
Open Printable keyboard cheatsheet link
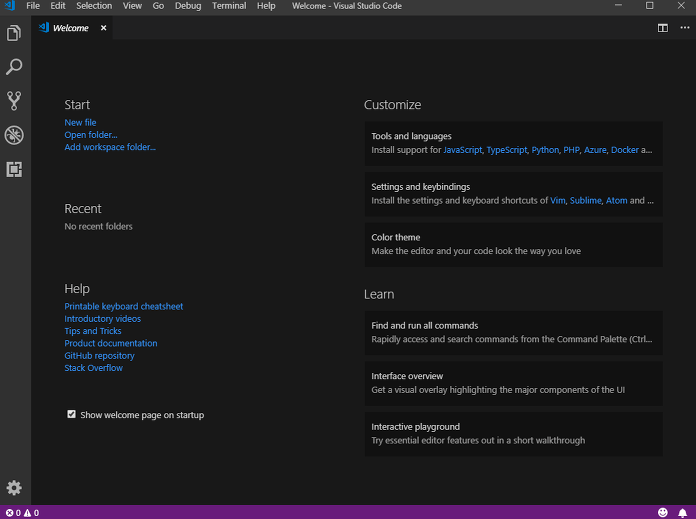(x=124, y=306)
